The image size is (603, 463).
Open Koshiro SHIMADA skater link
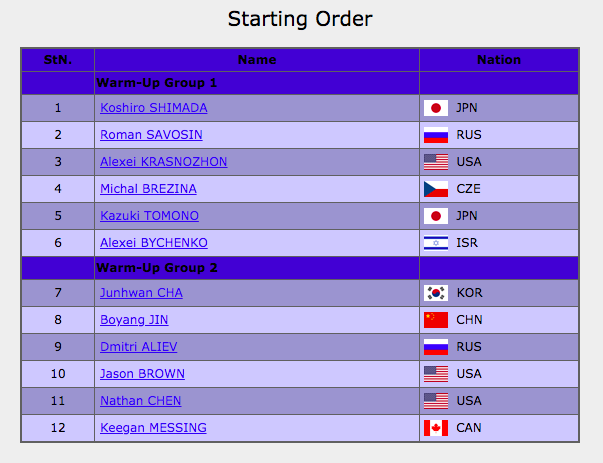[x=153, y=108]
